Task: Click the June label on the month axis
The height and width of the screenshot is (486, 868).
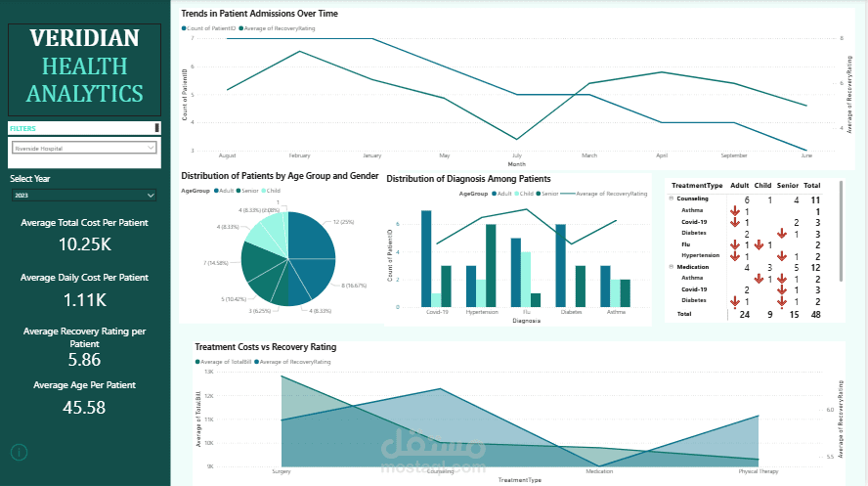Action: coord(806,155)
